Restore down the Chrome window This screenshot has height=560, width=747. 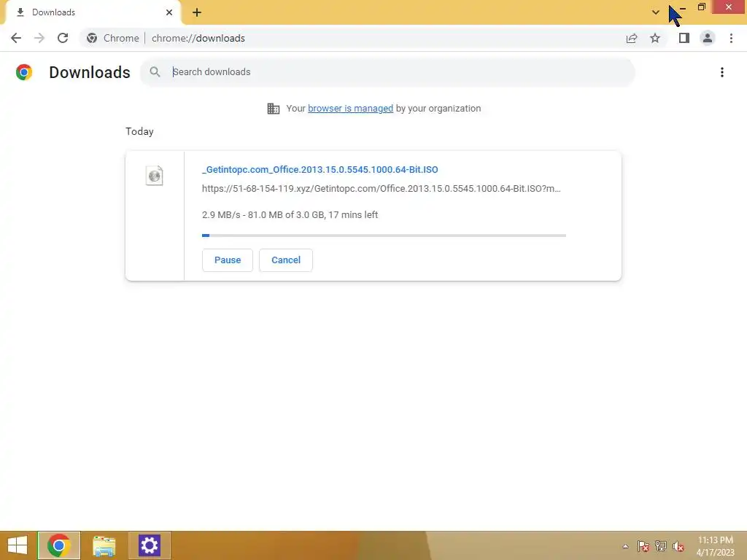point(701,7)
